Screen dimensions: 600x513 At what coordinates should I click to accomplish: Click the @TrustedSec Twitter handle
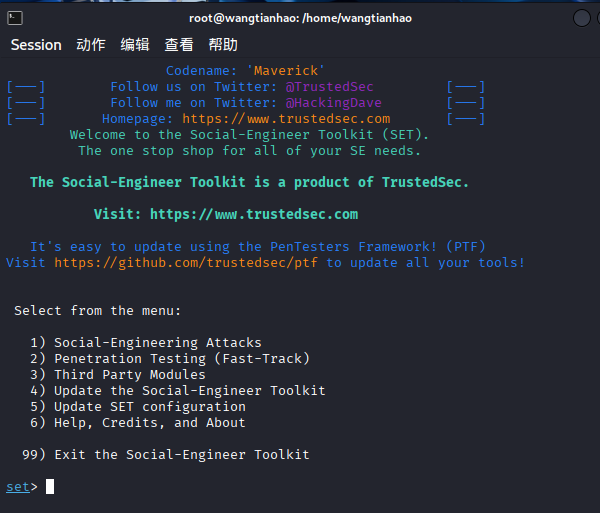coord(330,87)
